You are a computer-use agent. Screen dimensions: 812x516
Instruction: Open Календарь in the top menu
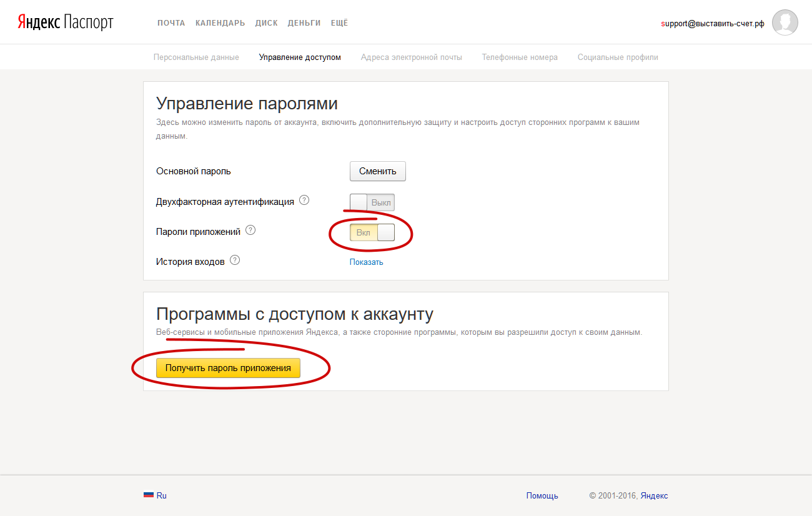click(x=220, y=23)
